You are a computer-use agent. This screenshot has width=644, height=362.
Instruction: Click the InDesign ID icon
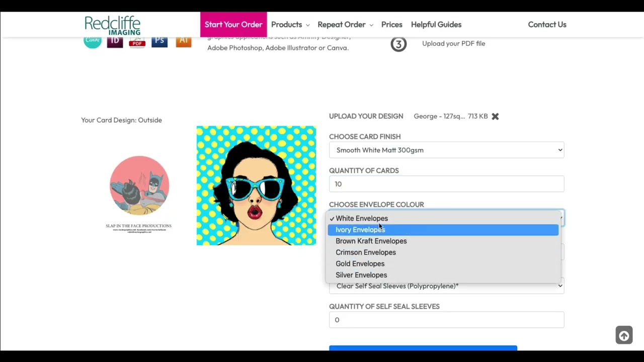(115, 42)
